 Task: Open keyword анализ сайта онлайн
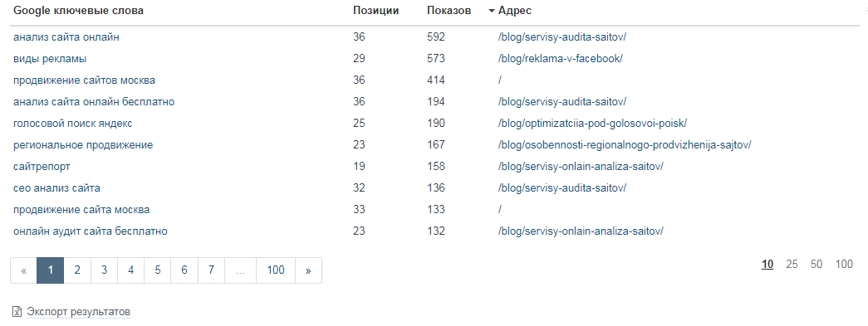(66, 37)
